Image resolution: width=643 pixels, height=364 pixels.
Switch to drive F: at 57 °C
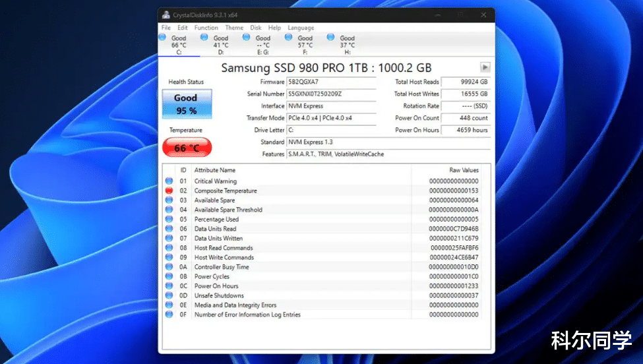coord(305,45)
